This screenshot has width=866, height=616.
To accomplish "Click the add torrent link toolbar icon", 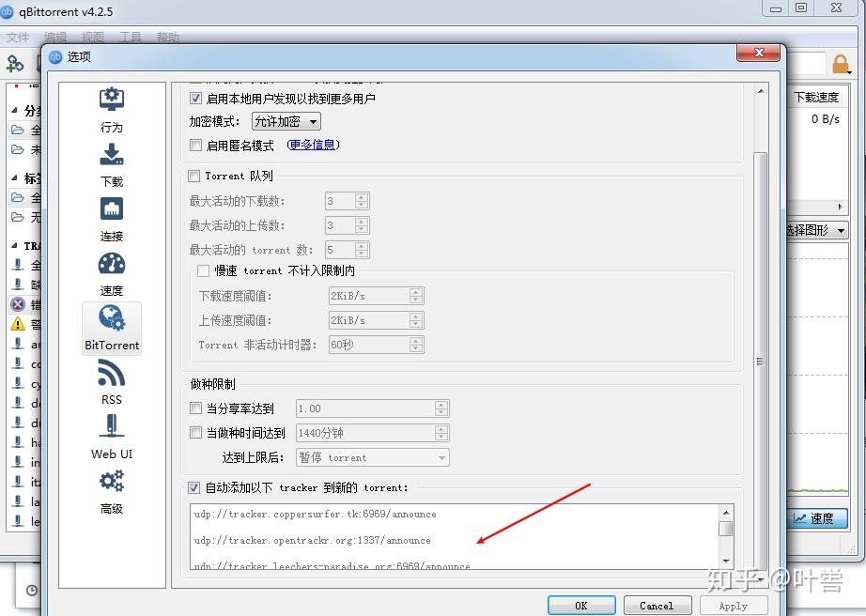I will 15,64.
